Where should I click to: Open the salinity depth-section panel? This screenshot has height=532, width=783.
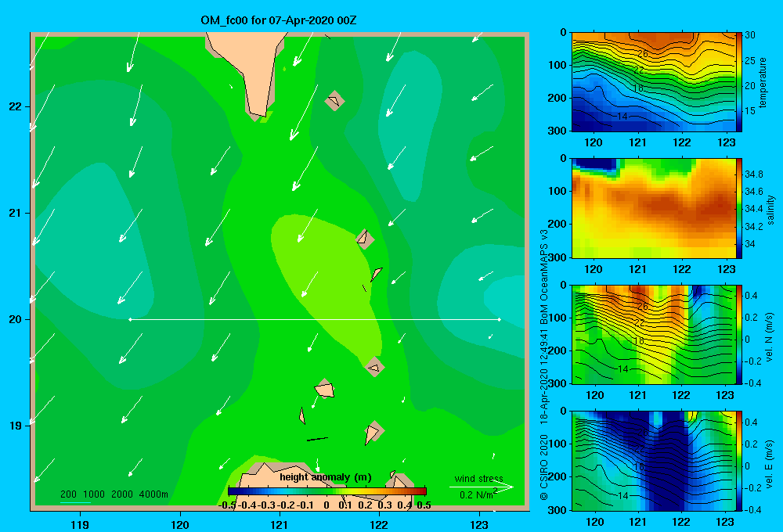[653, 208]
